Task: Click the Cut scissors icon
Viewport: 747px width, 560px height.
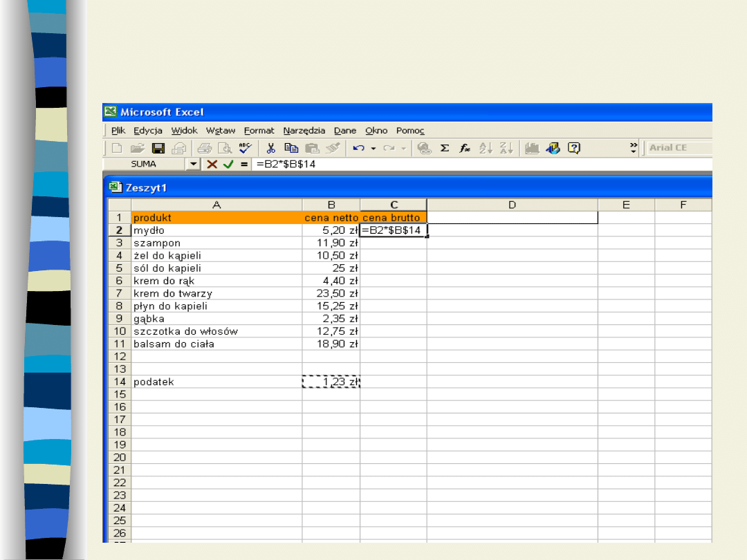Action: [x=271, y=148]
